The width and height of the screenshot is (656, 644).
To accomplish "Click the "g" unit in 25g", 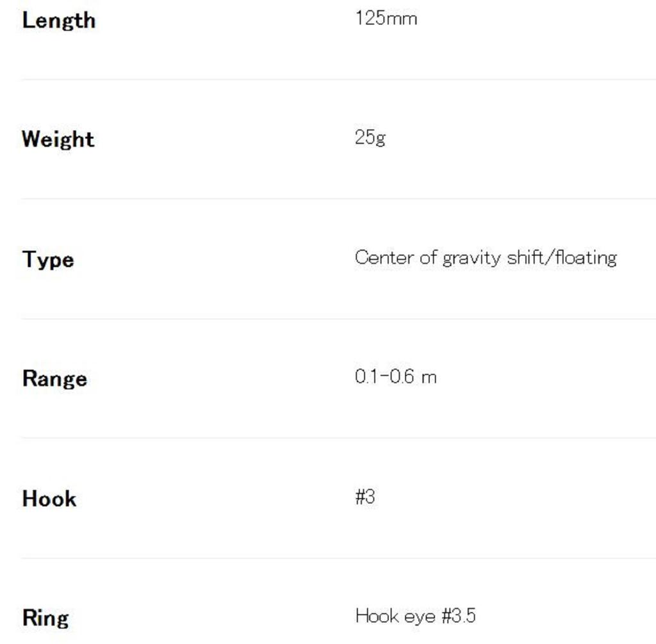I will tap(381, 138).
